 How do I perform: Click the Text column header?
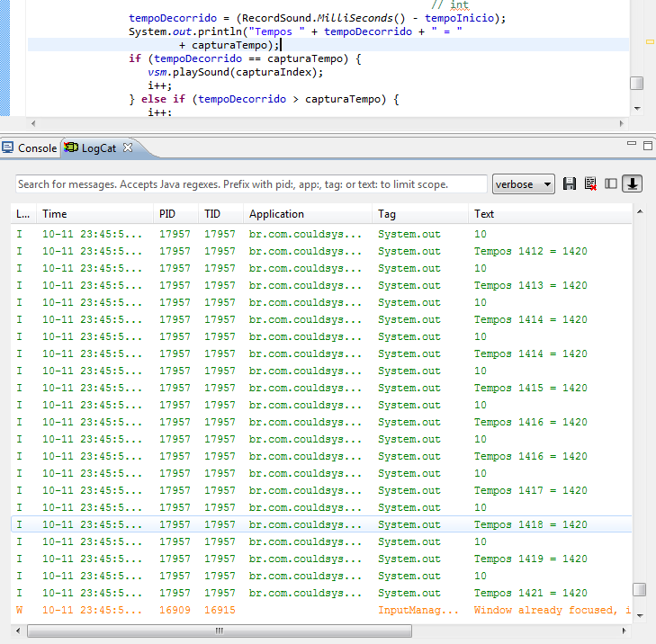[x=550, y=214]
